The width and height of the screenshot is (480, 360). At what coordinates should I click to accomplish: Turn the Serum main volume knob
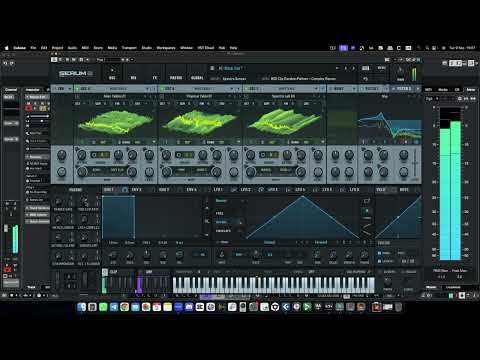[x=401, y=71]
